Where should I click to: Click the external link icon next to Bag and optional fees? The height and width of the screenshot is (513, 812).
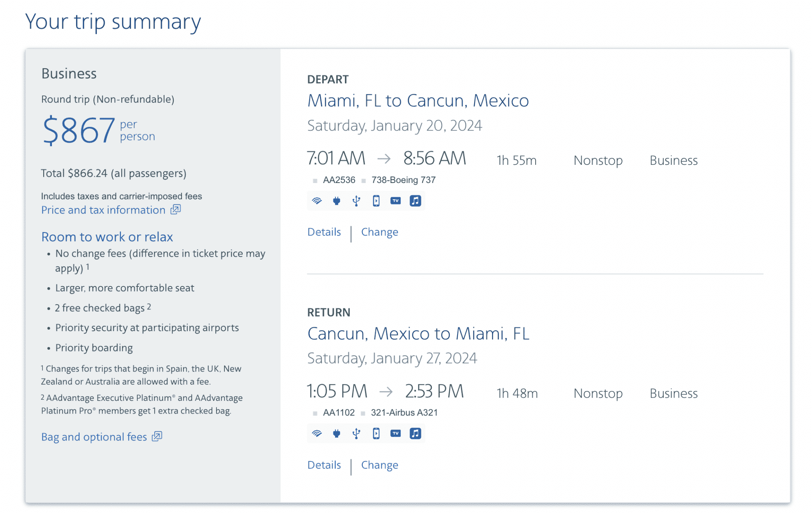[x=157, y=436]
